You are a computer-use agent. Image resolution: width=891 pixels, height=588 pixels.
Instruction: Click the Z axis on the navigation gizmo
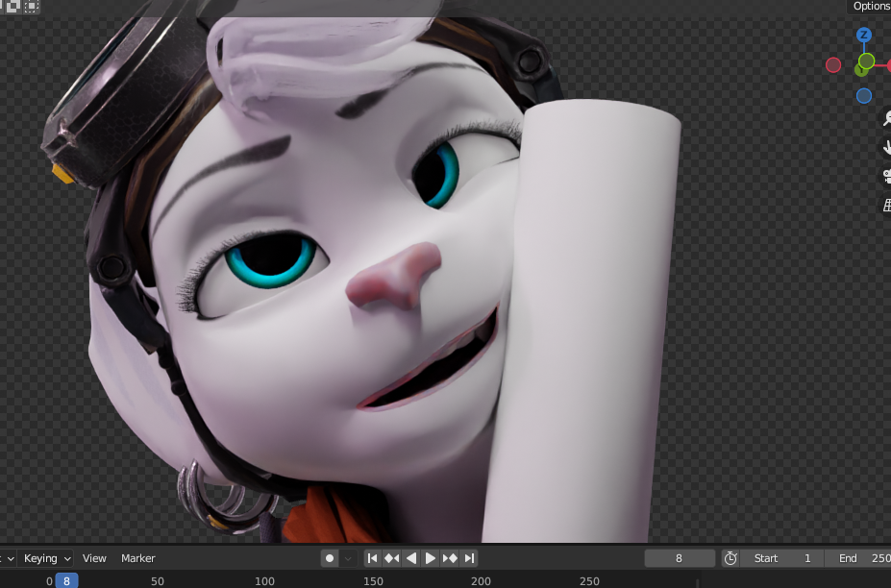click(864, 35)
